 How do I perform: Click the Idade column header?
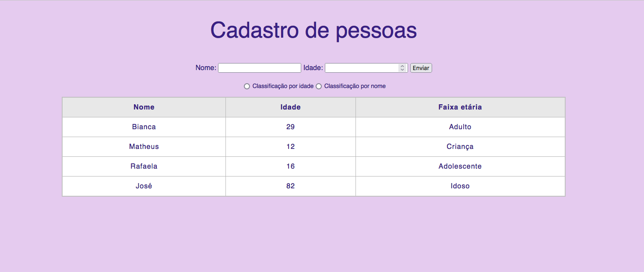click(x=290, y=107)
